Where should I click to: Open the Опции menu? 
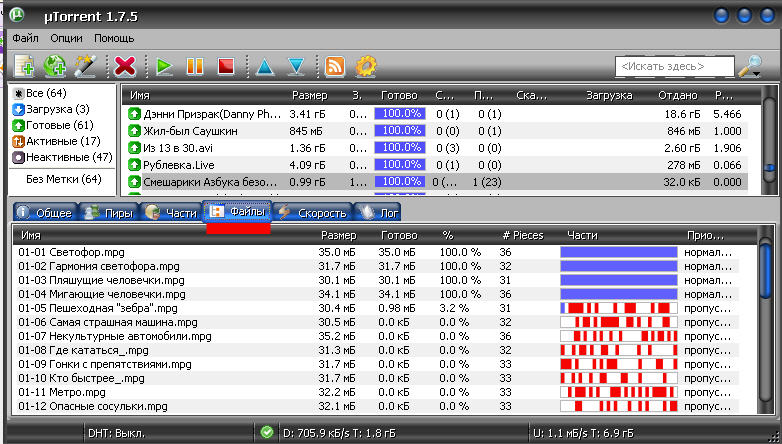tap(66, 38)
